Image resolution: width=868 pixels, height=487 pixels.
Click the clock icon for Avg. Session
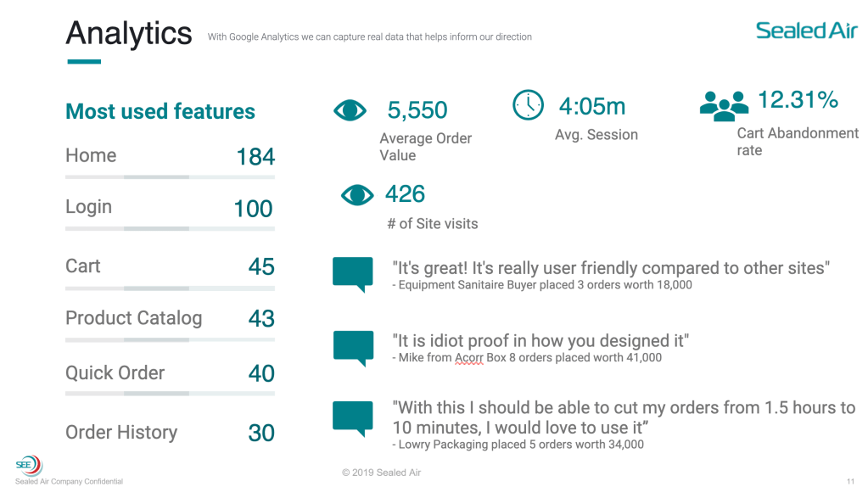tap(528, 105)
